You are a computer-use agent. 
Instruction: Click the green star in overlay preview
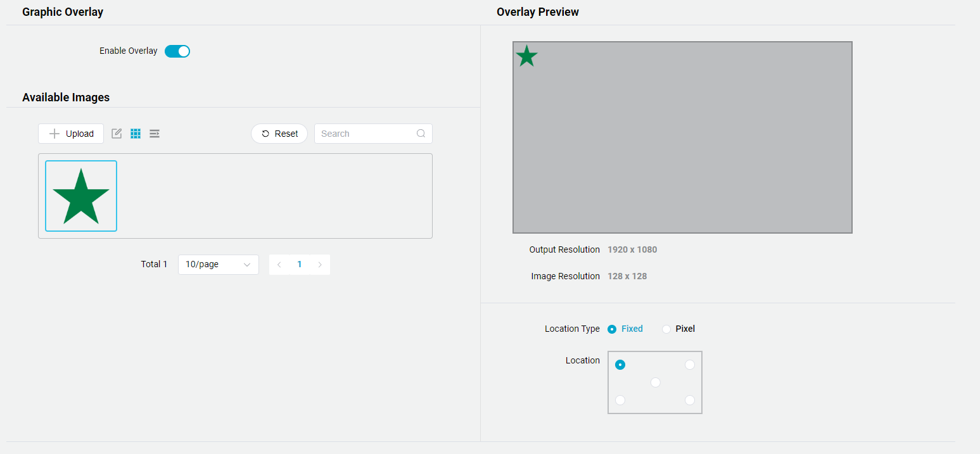(x=526, y=56)
